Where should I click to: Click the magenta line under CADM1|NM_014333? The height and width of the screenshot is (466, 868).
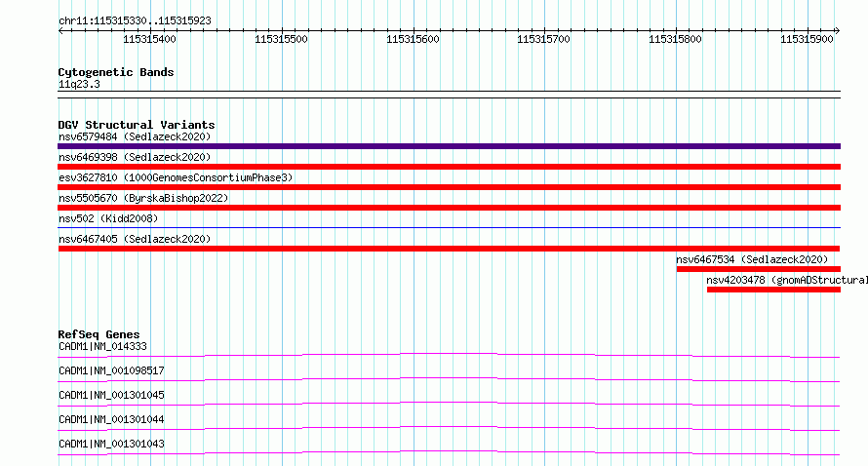(x=449, y=355)
